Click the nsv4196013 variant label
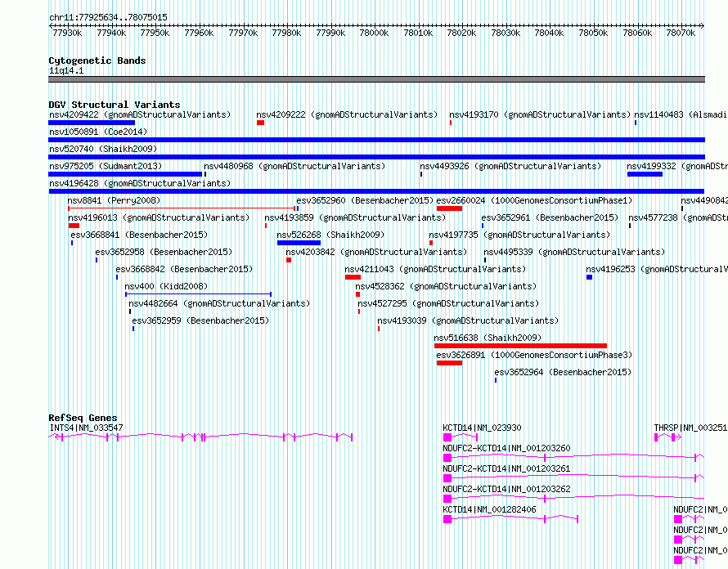 159,217
